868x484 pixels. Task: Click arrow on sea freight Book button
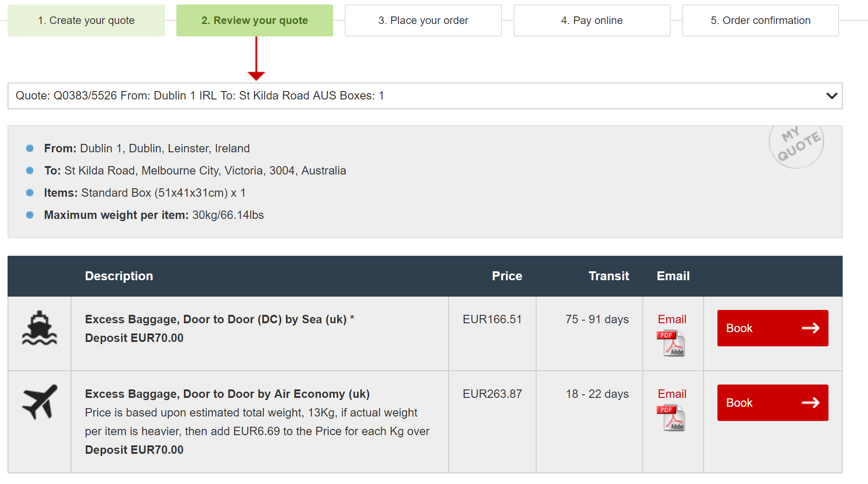click(x=811, y=328)
